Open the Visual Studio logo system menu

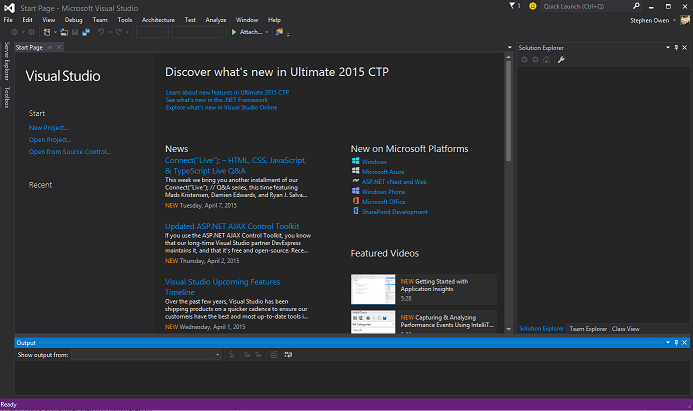[x=9, y=8]
